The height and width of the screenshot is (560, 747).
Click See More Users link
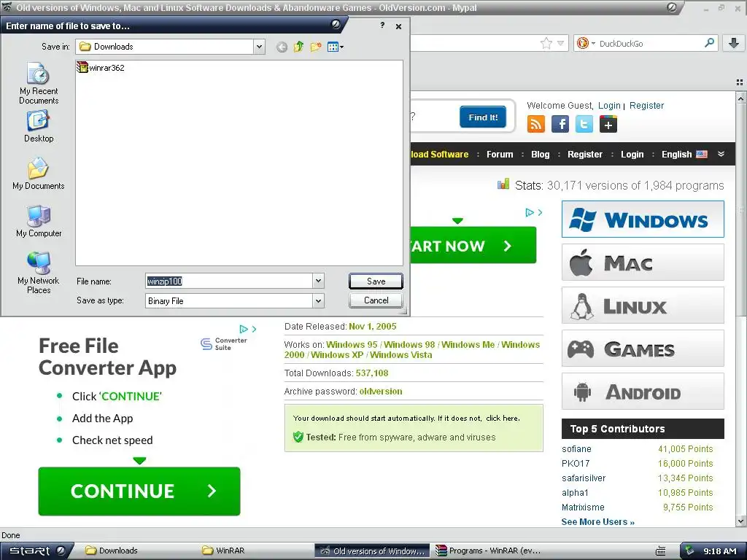(x=598, y=521)
